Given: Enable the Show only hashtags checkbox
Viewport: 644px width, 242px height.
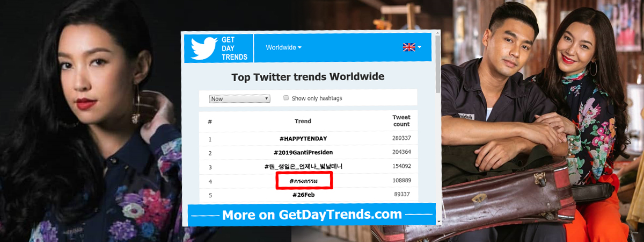Looking at the screenshot, I should tap(286, 98).
